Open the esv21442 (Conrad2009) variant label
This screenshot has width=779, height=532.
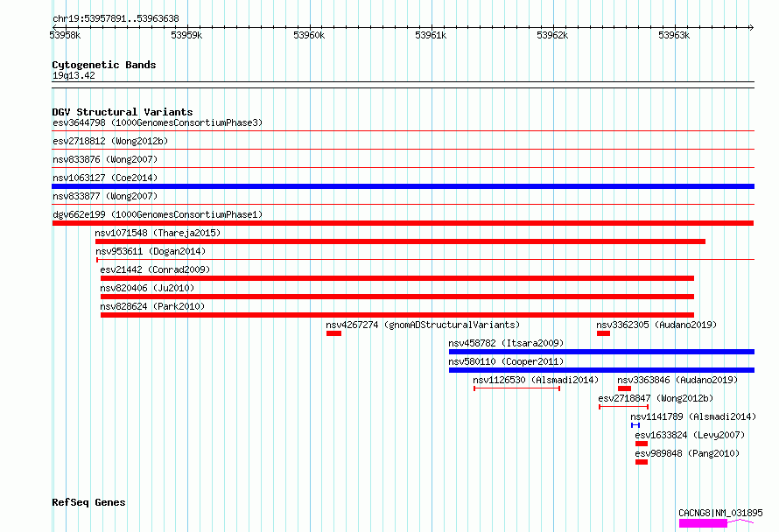tap(155, 269)
